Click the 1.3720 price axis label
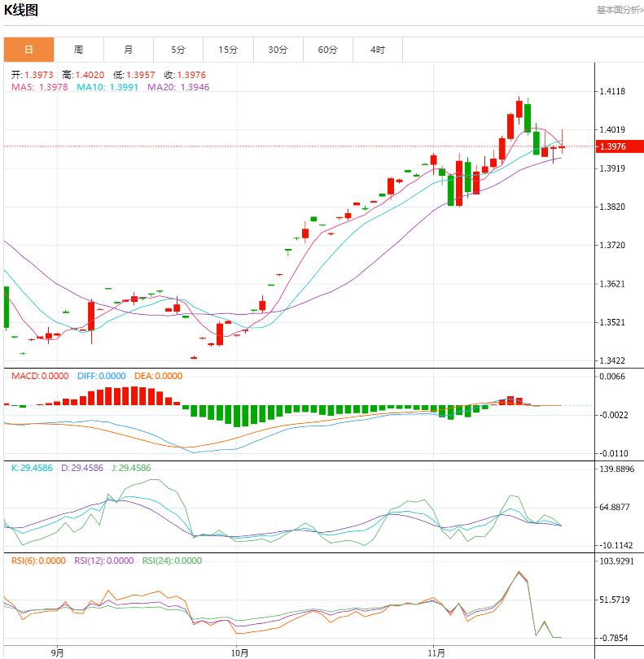This screenshot has width=644, height=659. click(x=612, y=245)
